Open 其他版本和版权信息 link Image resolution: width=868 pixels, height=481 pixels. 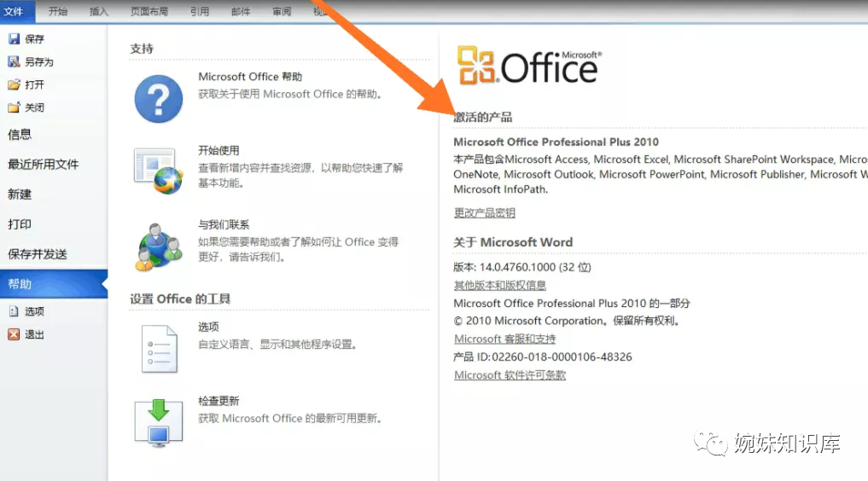(x=500, y=286)
